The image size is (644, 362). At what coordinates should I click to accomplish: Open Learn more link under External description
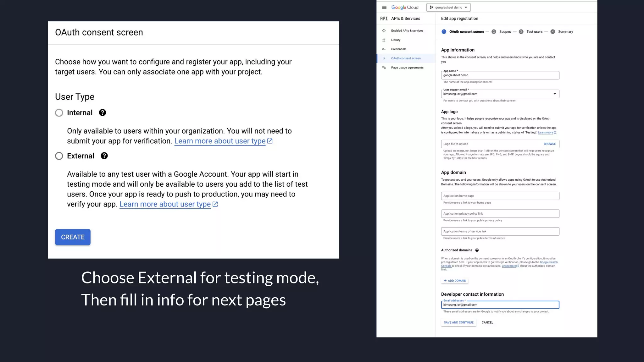point(169,204)
